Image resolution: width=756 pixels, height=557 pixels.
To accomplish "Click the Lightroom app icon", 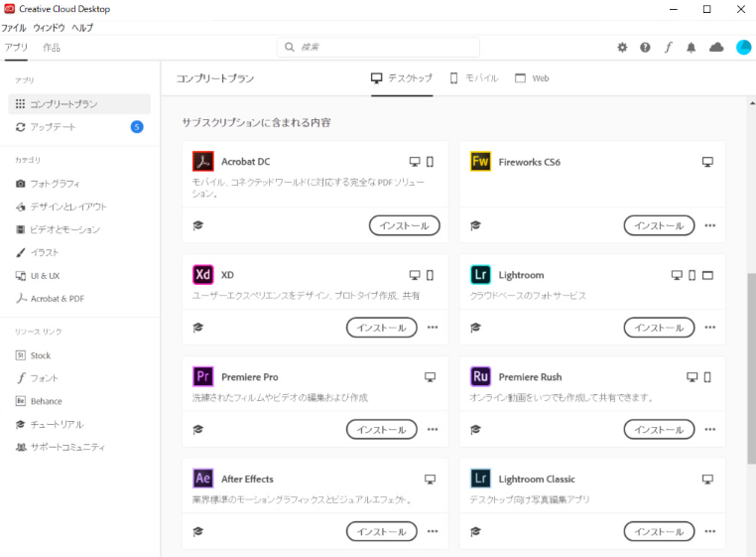I will (480, 275).
